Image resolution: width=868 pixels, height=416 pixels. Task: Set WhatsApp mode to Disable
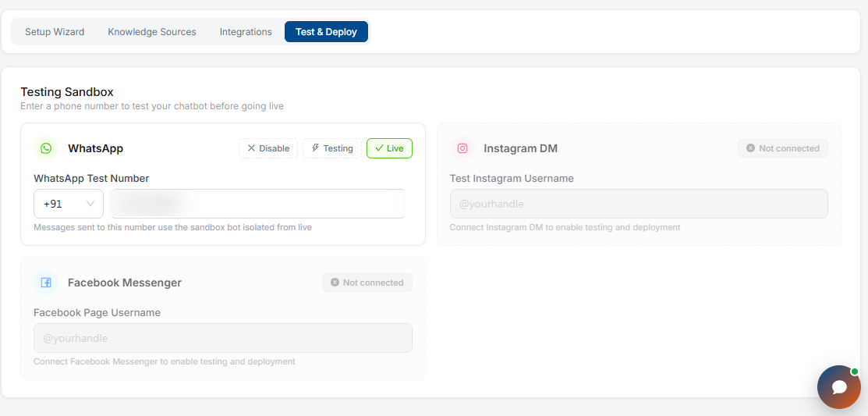(268, 148)
